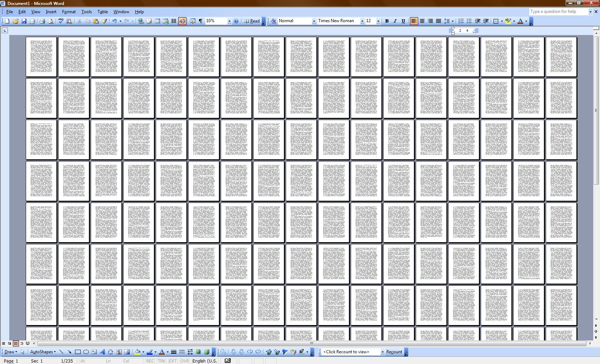Image resolution: width=600 pixels, height=364 pixels.
Task: Choose Select Objects pointer tool
Action: (23, 352)
